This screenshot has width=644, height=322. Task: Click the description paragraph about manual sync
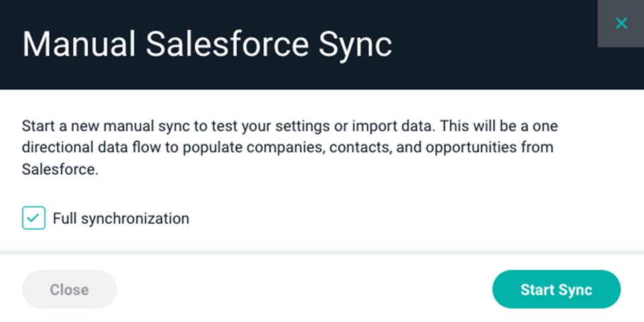pos(289,147)
